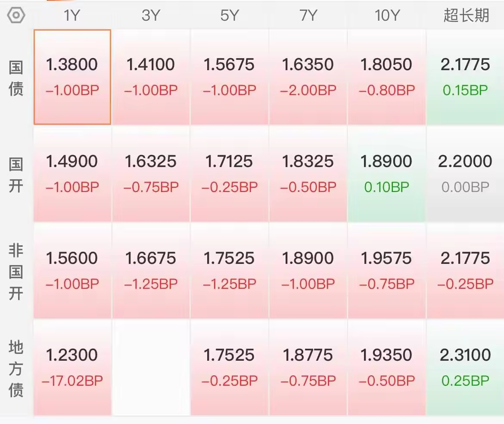The height and width of the screenshot is (424, 504).
Task: Click the empty 地方债 3Y cell
Action: click(151, 367)
